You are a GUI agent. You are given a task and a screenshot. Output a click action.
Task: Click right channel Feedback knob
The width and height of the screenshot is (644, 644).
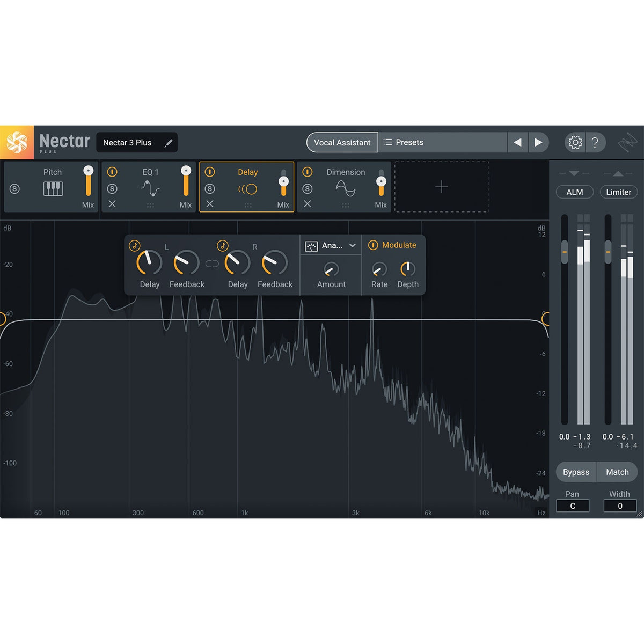275,263
